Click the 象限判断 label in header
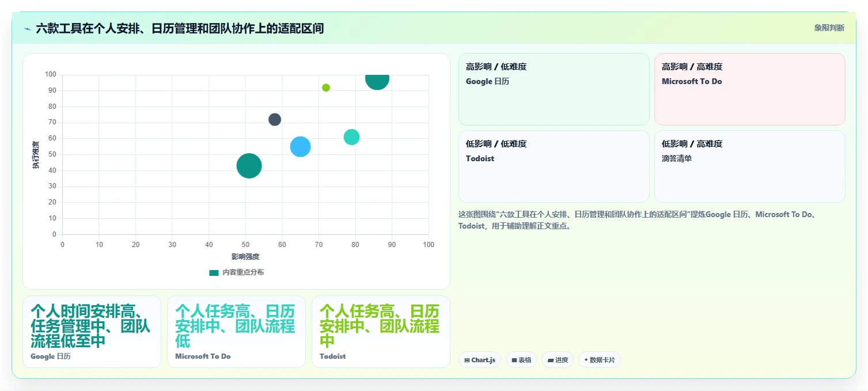The height and width of the screenshot is (391, 868). point(829,28)
